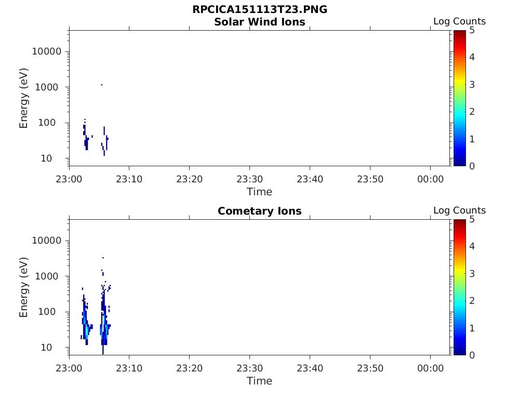Select the "Cometary Ions" plot title
The image size is (532, 399).
tap(260, 211)
